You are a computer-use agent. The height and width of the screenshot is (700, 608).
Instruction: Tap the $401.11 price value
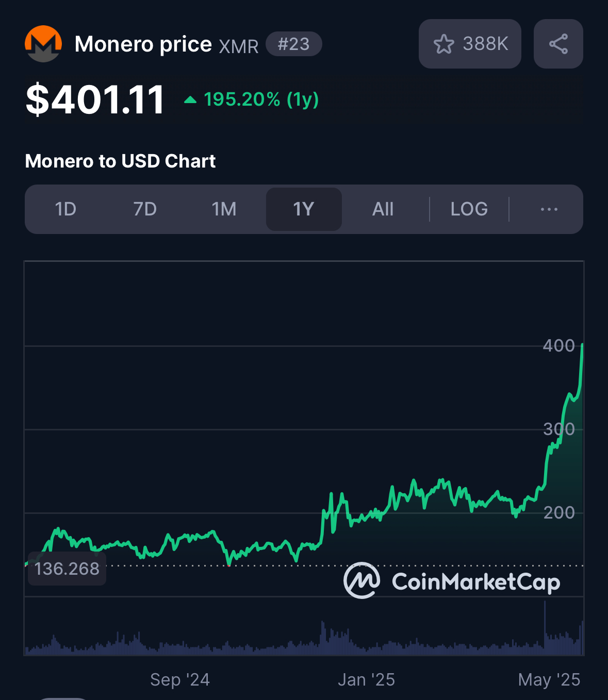coord(95,99)
